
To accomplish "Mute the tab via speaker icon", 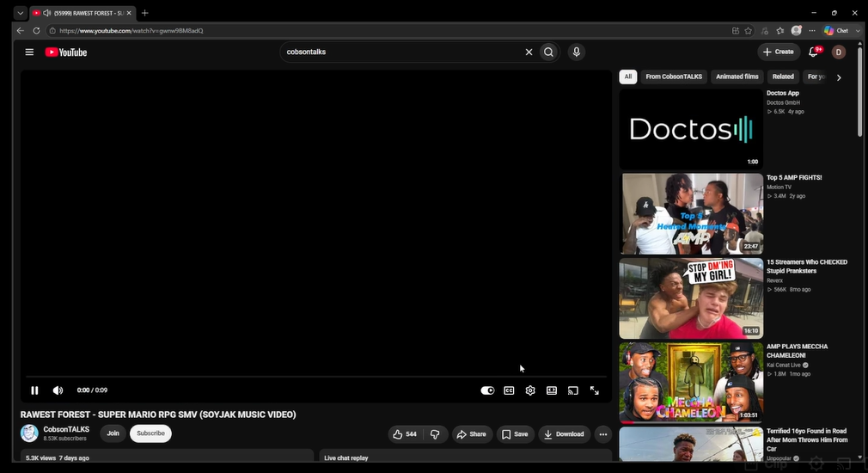I will coord(47,13).
